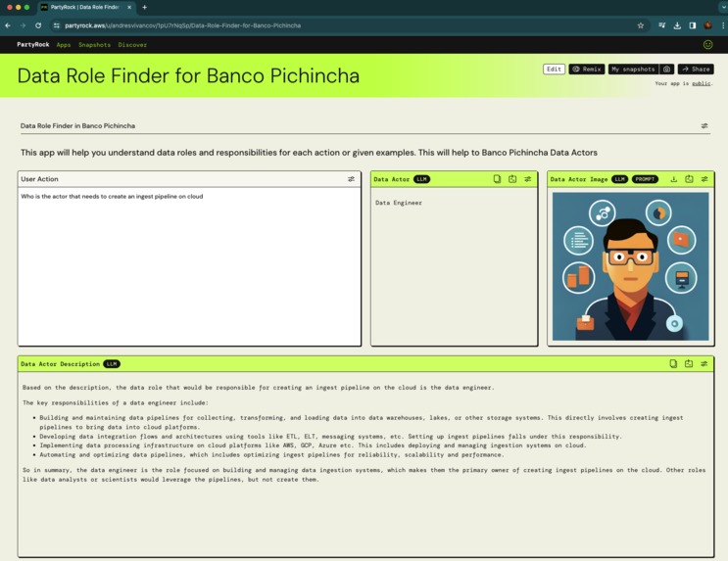The width and height of the screenshot is (728, 561).
Task: Click the bullet starting 'Building and maintaining data pipelines'
Action: point(362,422)
